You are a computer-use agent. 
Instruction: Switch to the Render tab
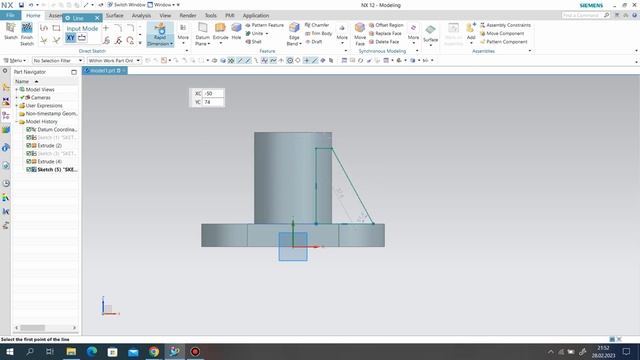188,16
